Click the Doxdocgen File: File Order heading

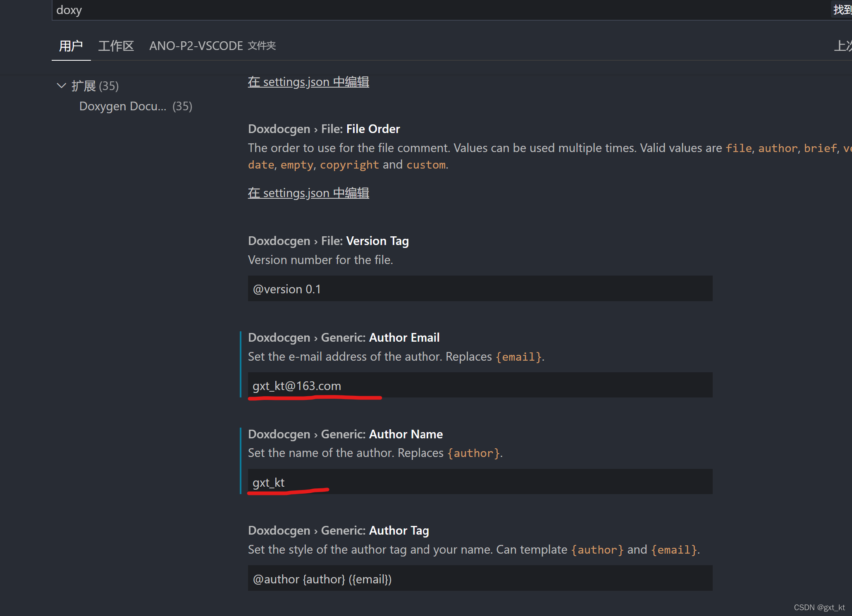coord(324,129)
